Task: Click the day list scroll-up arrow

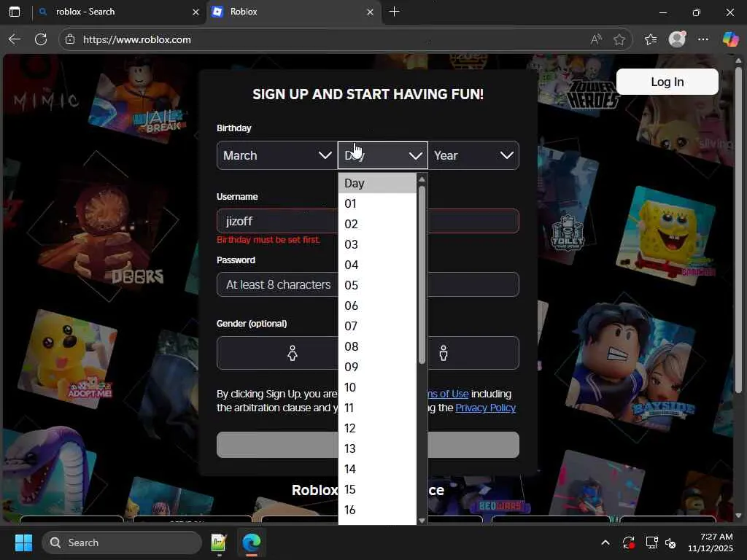Action: pos(422,179)
